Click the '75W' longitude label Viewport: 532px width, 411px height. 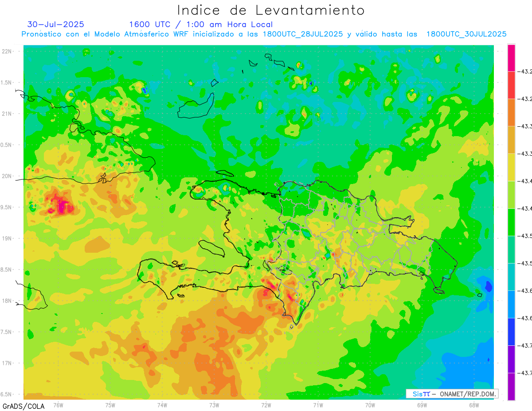tap(110, 405)
